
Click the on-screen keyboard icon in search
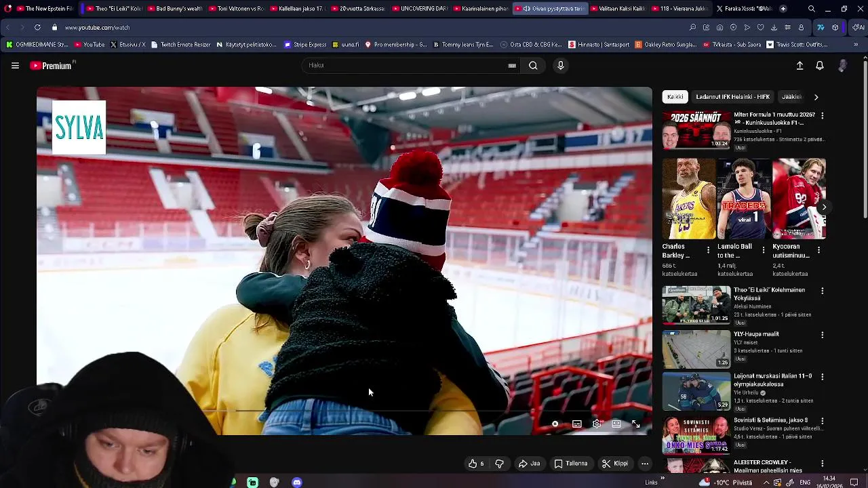point(512,66)
